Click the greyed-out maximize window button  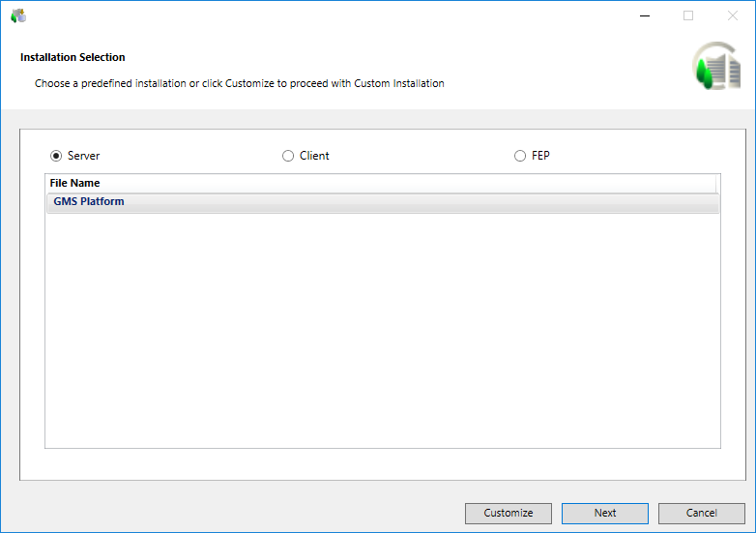688,15
